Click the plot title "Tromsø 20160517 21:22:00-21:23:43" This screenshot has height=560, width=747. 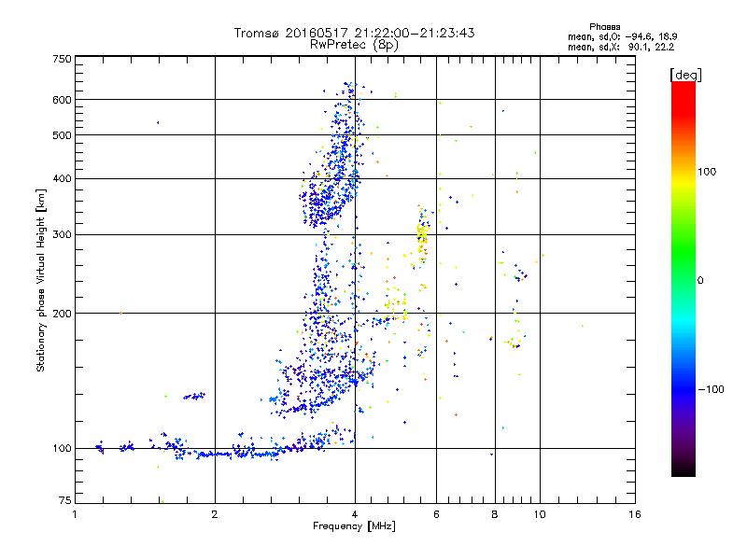354,33
